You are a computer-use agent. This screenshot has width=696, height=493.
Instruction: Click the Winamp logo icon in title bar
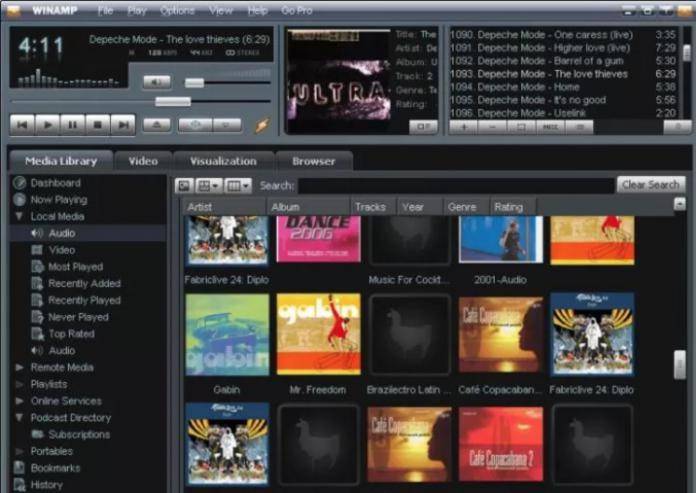(14, 10)
